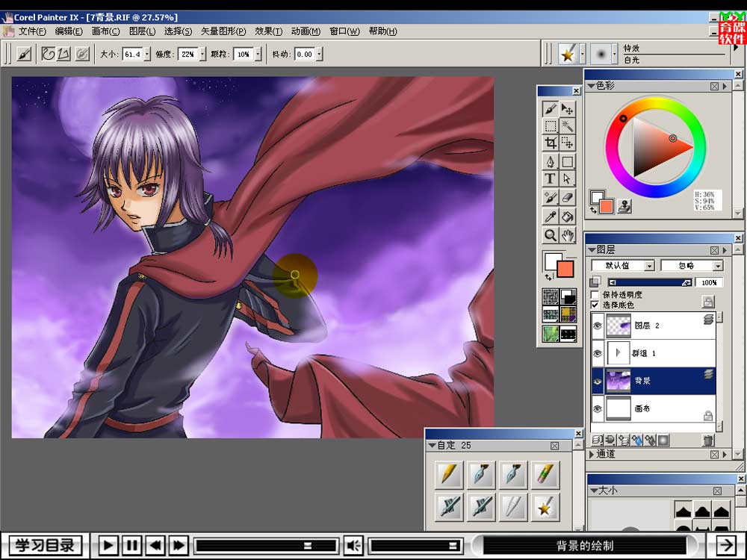
Task: Select freehand strokes in property bar
Action: pyautogui.click(x=48, y=54)
